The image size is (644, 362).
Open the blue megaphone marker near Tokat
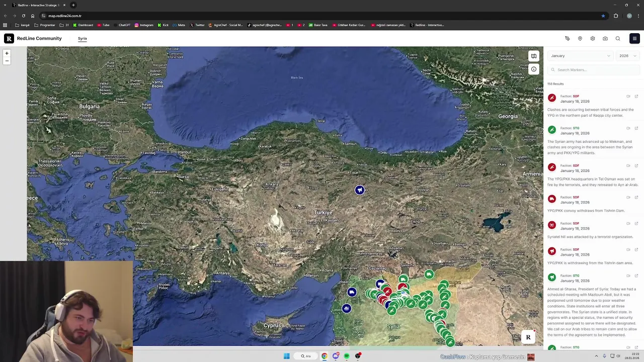359,190
